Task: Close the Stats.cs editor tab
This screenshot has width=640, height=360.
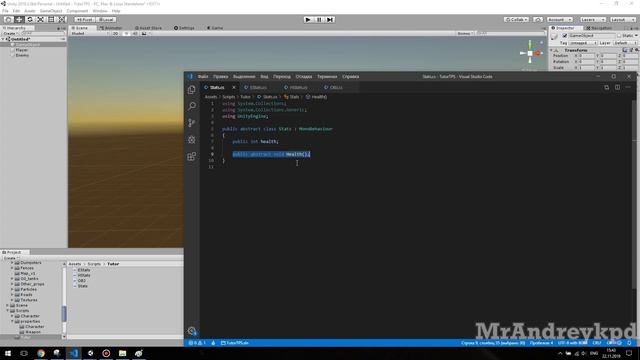Action: tap(234, 87)
